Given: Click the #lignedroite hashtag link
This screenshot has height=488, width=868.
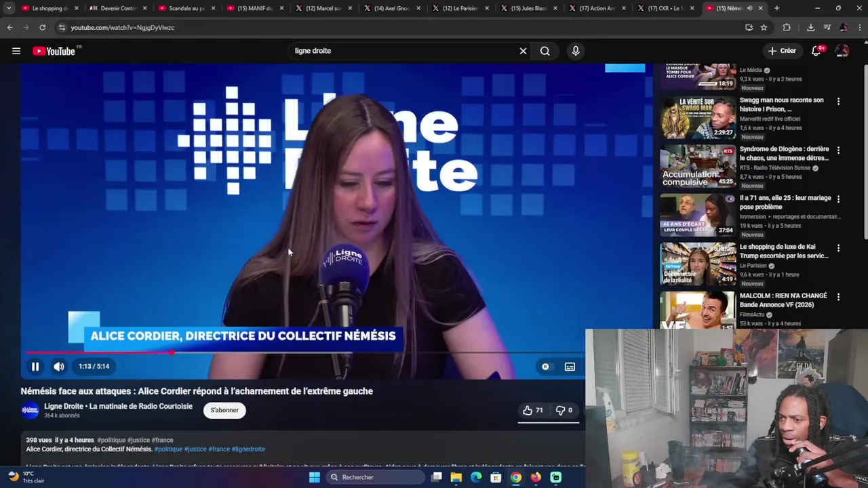Looking at the screenshot, I should click(x=248, y=449).
